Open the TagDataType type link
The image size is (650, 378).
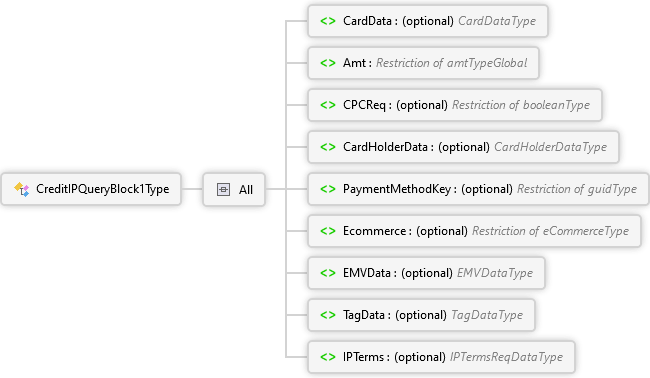487,315
